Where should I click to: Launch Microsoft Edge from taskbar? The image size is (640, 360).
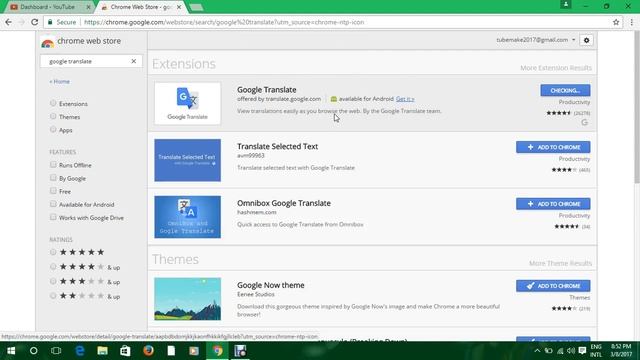click(x=80, y=351)
